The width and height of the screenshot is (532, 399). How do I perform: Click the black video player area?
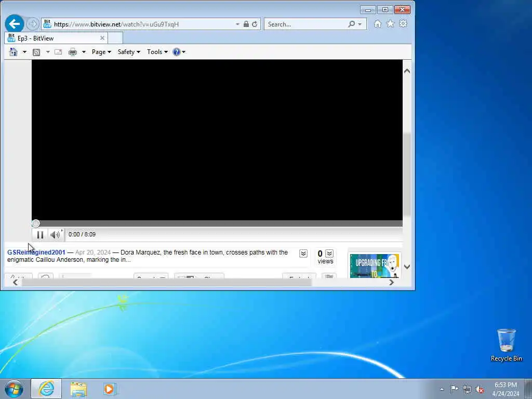217,140
